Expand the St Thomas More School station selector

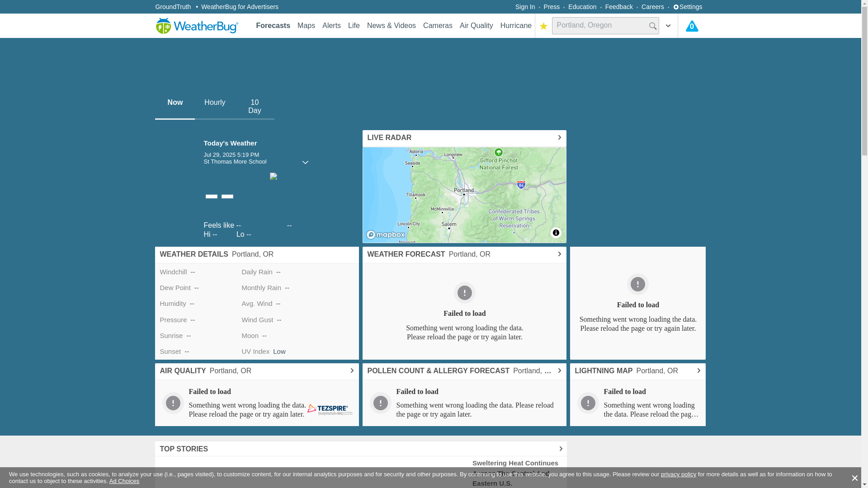tap(305, 162)
